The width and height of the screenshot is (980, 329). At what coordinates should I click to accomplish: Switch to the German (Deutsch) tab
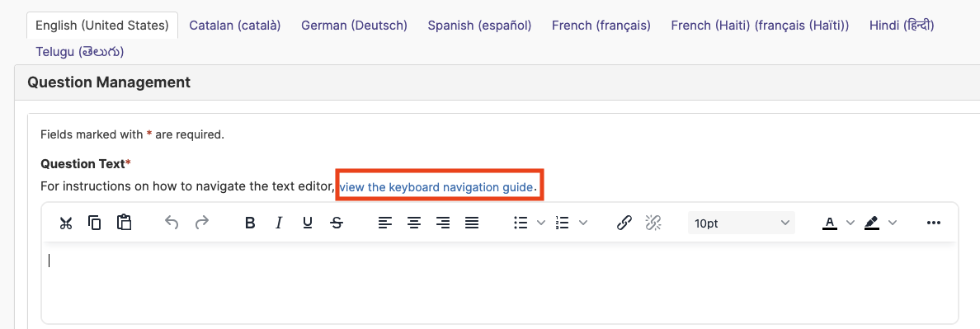355,26
